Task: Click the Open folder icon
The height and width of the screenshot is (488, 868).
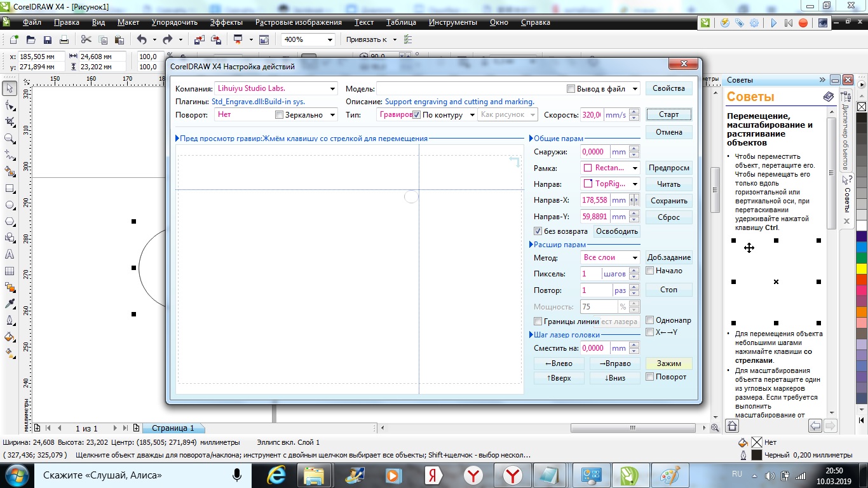Action: [x=31, y=39]
